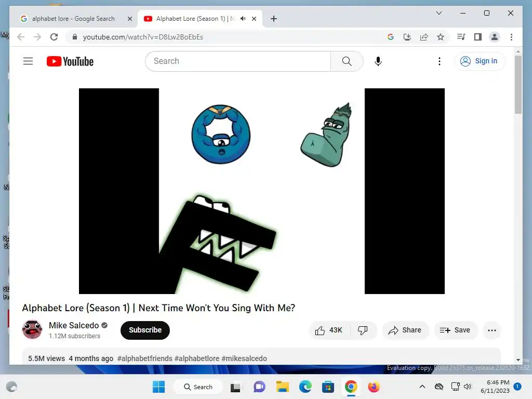Screen dimensions: 532x399
Task: Sign in to YouTube
Action: coord(479,61)
